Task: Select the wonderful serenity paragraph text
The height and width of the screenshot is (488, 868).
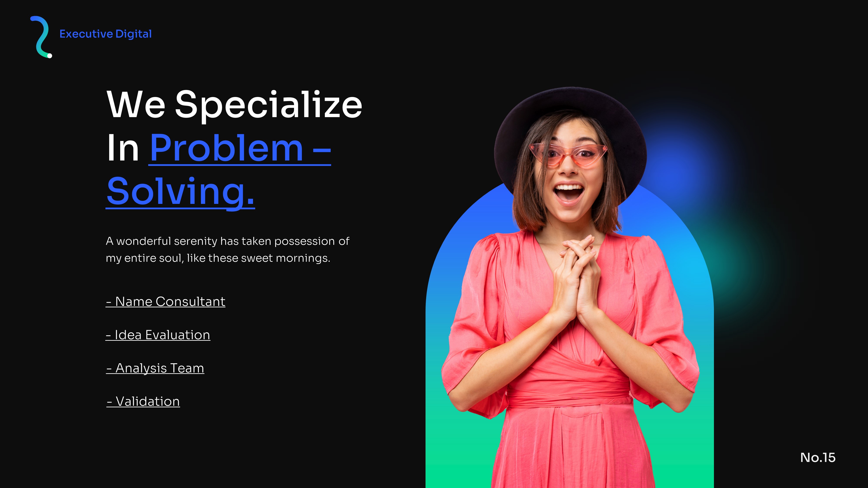Action: tap(227, 250)
